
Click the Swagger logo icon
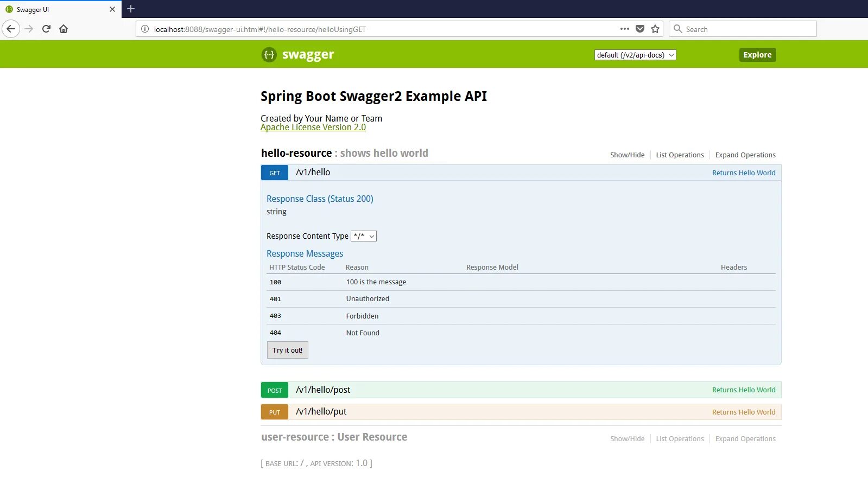tap(269, 55)
